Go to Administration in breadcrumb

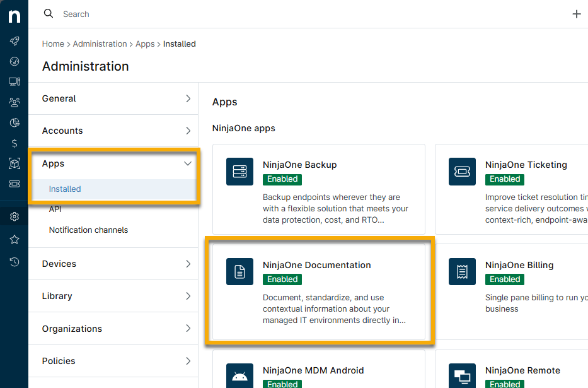[x=100, y=44]
